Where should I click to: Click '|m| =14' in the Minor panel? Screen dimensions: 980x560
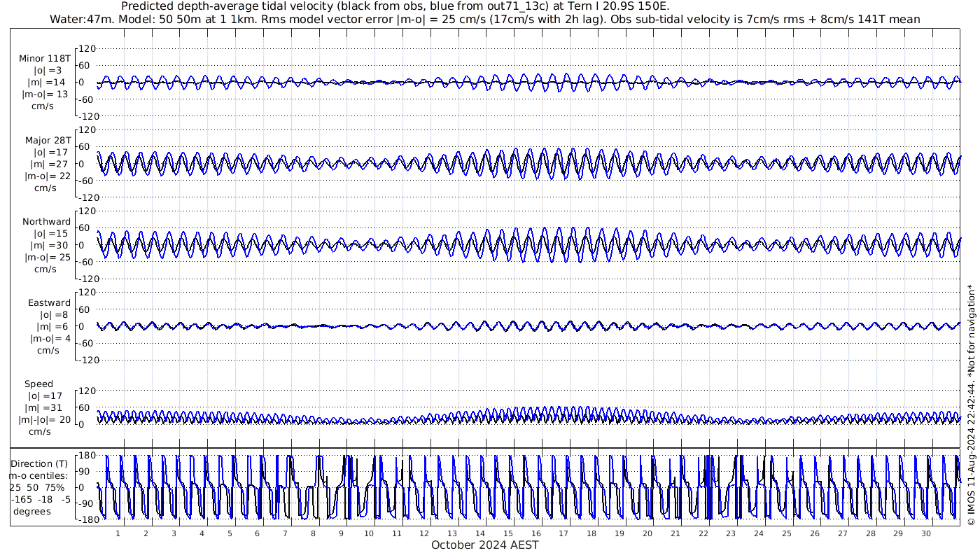[47, 82]
